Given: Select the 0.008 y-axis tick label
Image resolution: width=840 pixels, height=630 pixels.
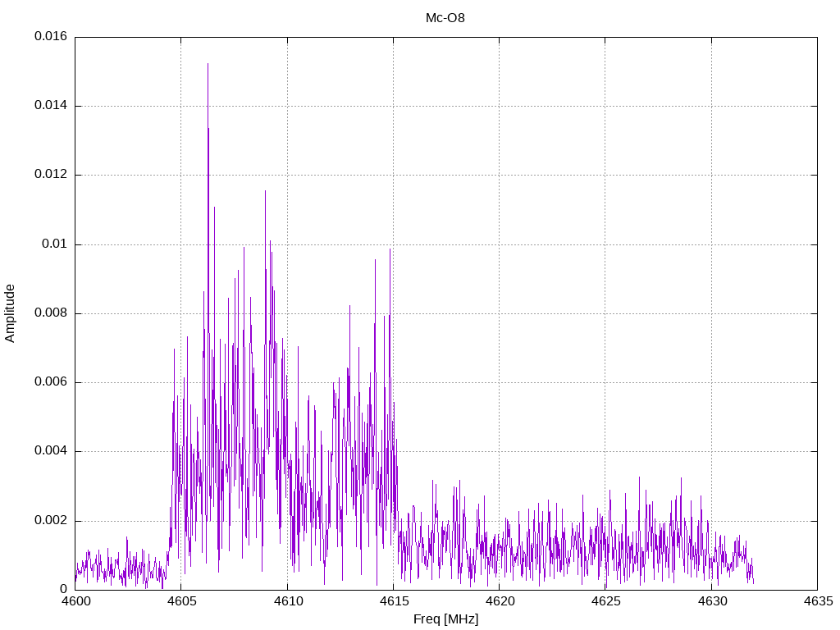Looking at the screenshot, I should [x=50, y=313].
